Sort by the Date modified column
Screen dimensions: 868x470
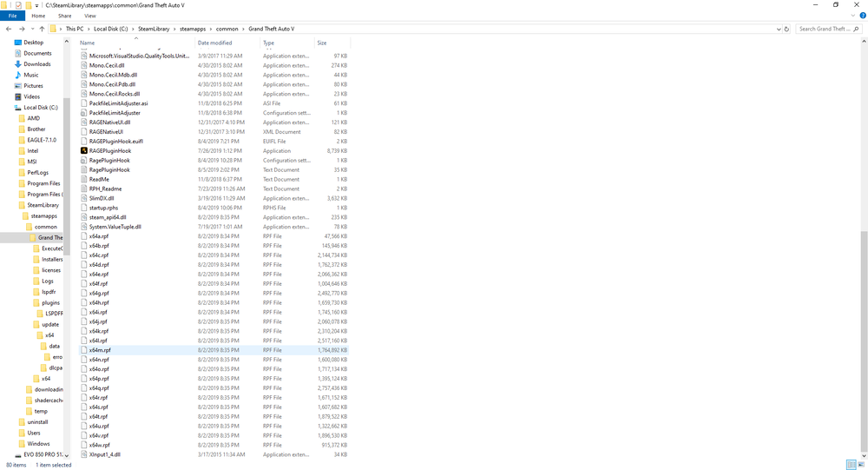tap(214, 43)
